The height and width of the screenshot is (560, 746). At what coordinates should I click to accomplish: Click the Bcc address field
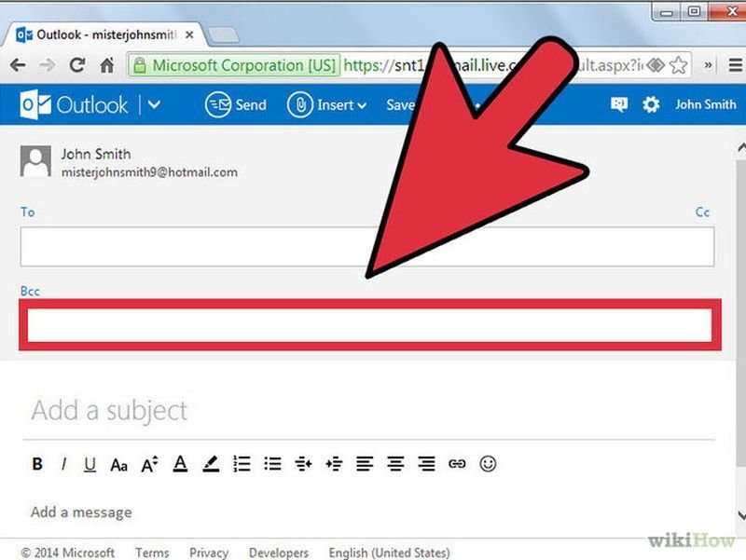pos(369,325)
